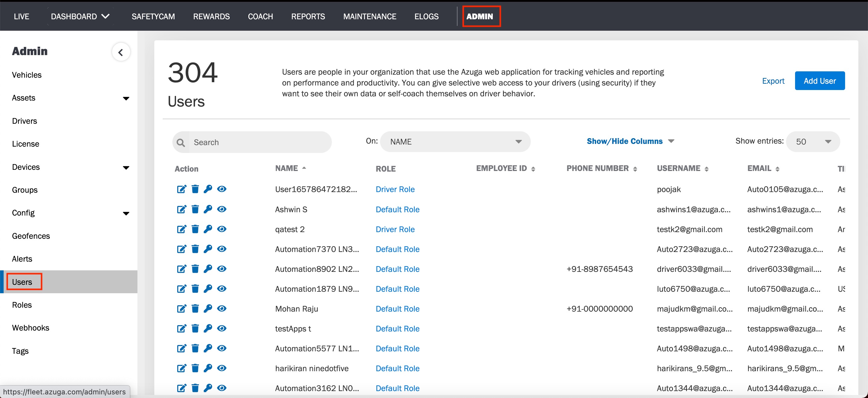Open Show/Hide Columns dropdown
The width and height of the screenshot is (868, 398).
[631, 141]
